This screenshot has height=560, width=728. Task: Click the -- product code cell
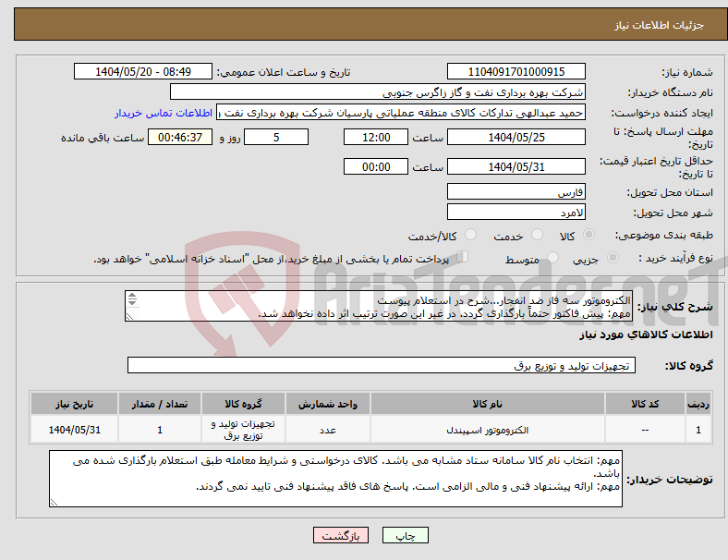coord(645,430)
